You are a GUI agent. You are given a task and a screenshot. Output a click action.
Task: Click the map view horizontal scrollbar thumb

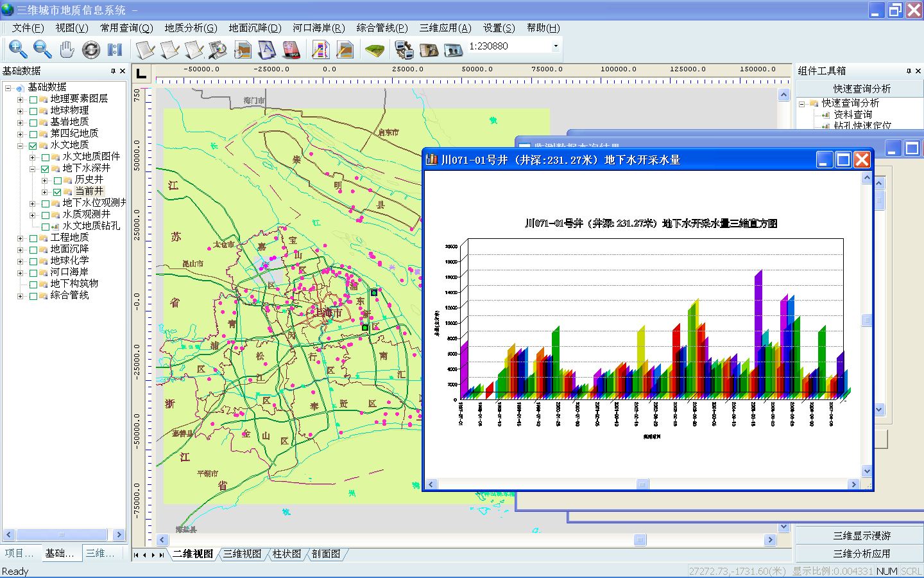click(x=640, y=540)
